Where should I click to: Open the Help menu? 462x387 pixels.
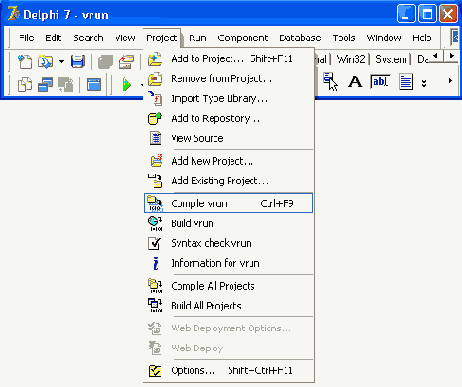pyautogui.click(x=422, y=38)
